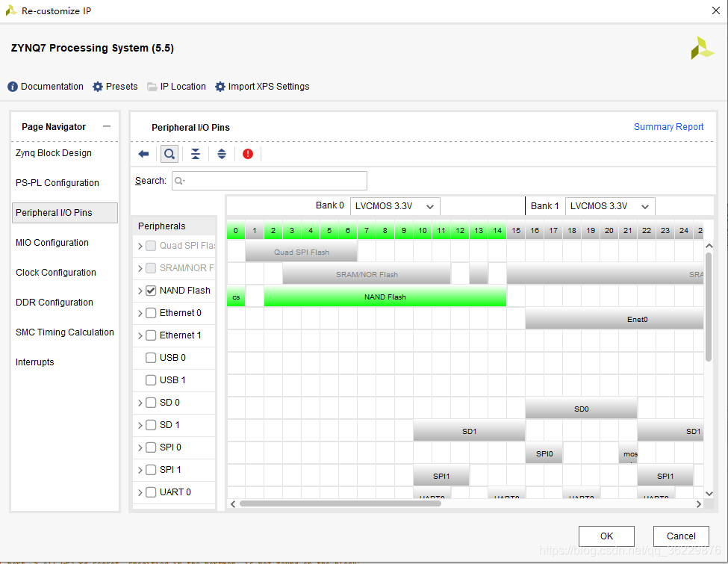Screen dimensions: 728x564
Task: Toggle the NAND Flash checkbox
Action: pos(151,291)
